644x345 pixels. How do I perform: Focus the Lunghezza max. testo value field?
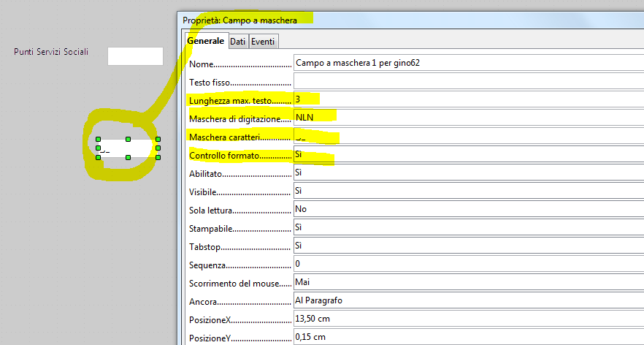tap(467, 99)
